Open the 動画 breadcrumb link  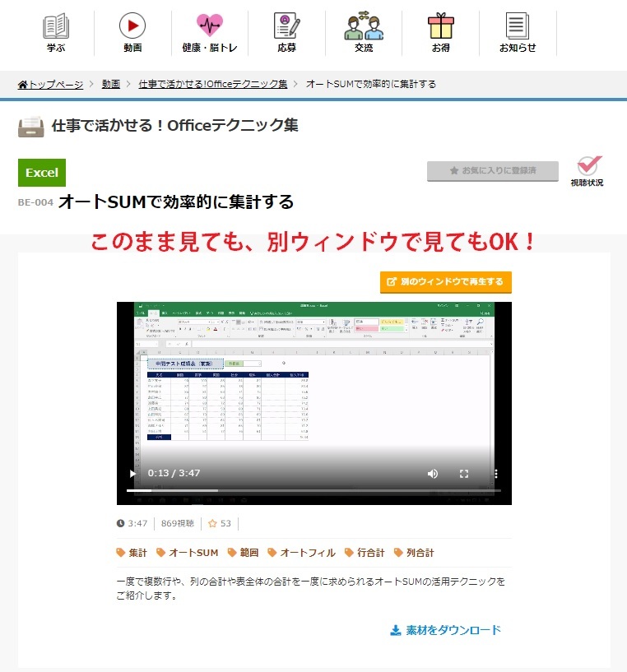coord(111,84)
